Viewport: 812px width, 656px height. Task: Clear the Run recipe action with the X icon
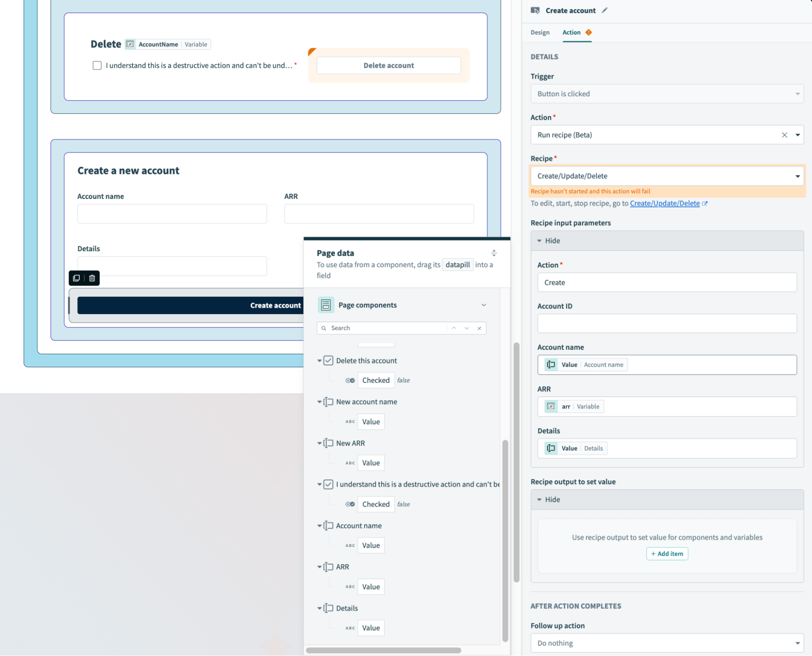784,135
